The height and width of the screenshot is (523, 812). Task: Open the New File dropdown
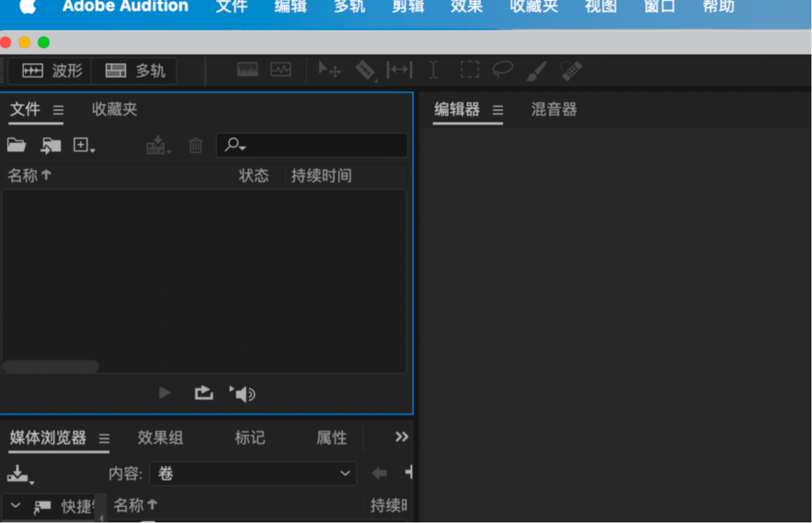(84, 145)
